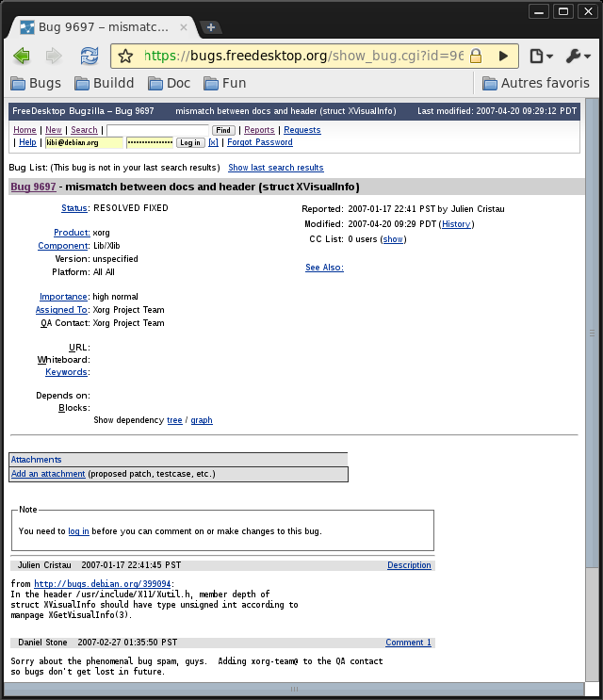
Task: Open the Search link
Action: [x=84, y=130]
